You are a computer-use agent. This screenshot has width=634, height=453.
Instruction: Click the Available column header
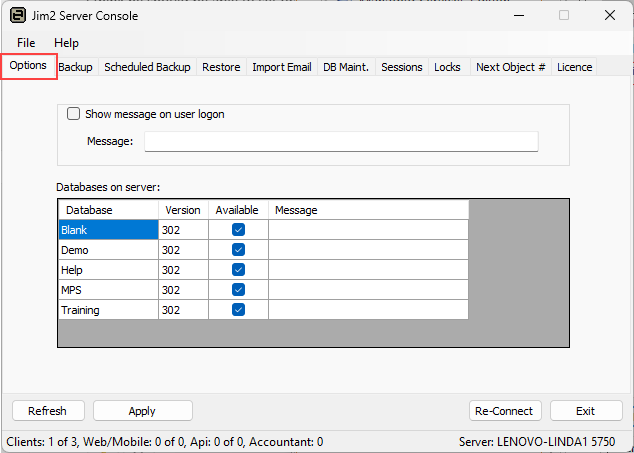tap(238, 210)
